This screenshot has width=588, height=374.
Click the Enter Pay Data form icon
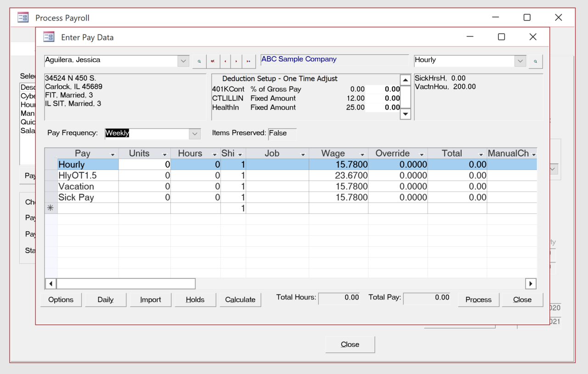(48, 37)
